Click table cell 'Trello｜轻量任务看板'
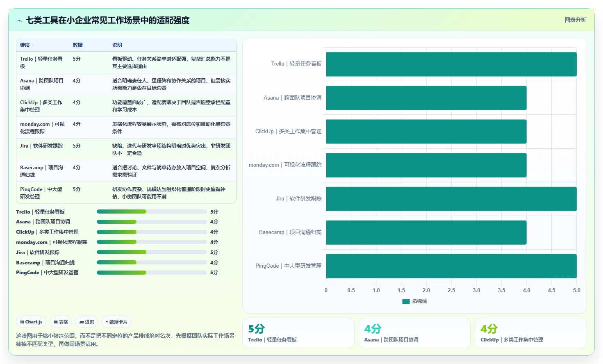Viewport: 603px width, 364px height. [x=42, y=63]
